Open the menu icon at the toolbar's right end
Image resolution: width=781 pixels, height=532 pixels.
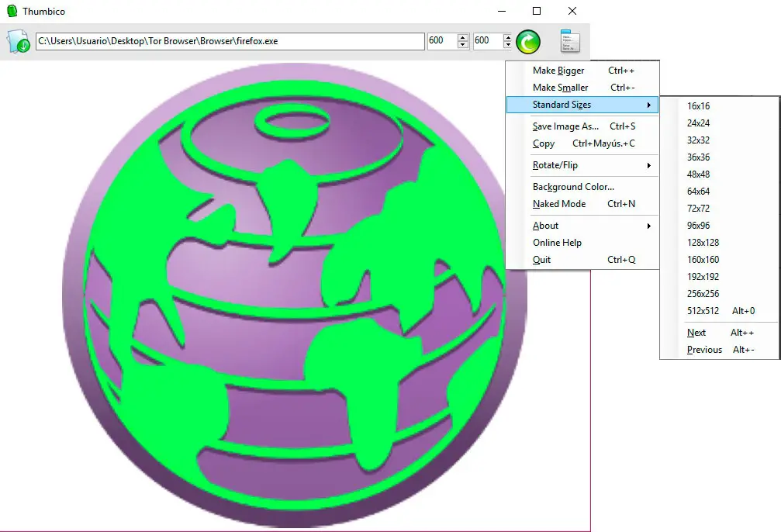click(x=570, y=41)
